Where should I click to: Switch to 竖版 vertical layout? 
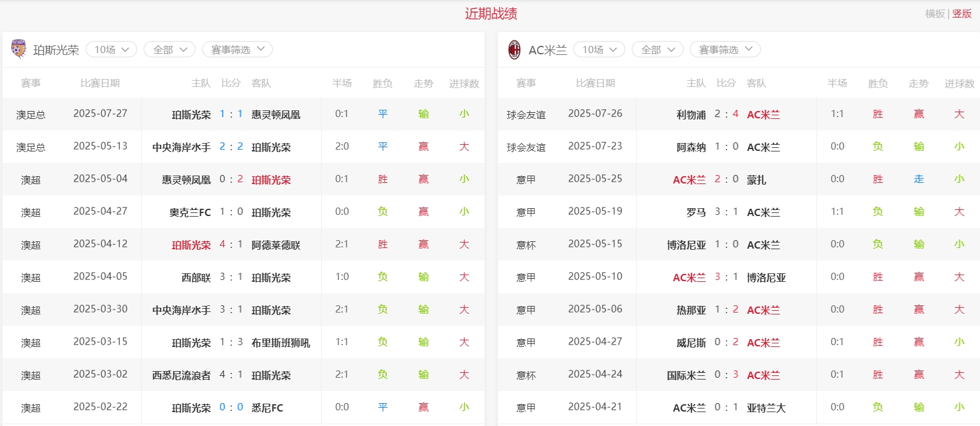coord(962,14)
